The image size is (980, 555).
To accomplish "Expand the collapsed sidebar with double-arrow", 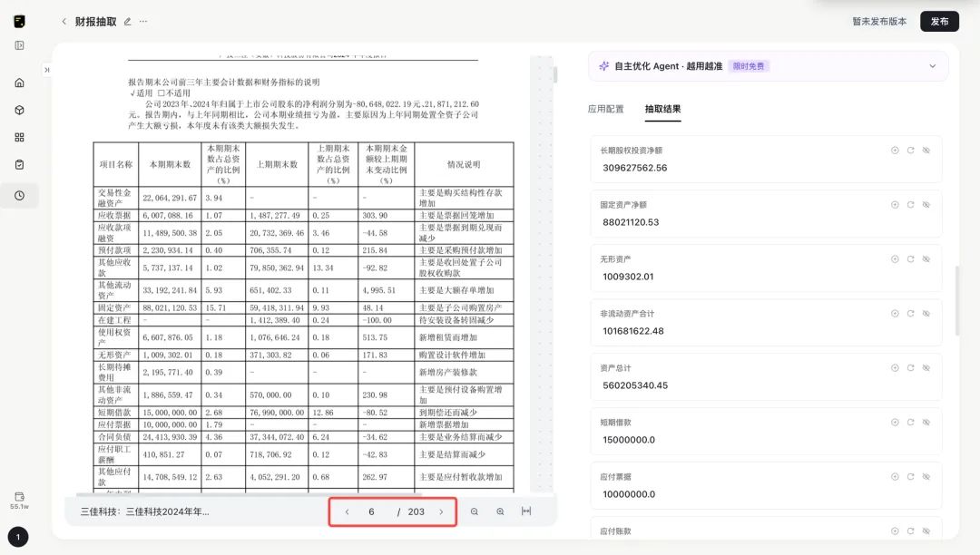I will pos(47,70).
